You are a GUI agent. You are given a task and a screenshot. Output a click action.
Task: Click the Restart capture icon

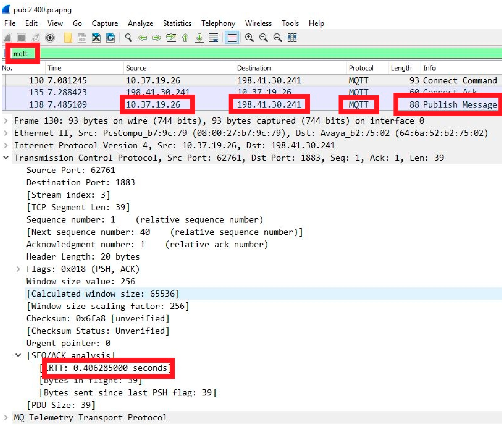coord(36,38)
